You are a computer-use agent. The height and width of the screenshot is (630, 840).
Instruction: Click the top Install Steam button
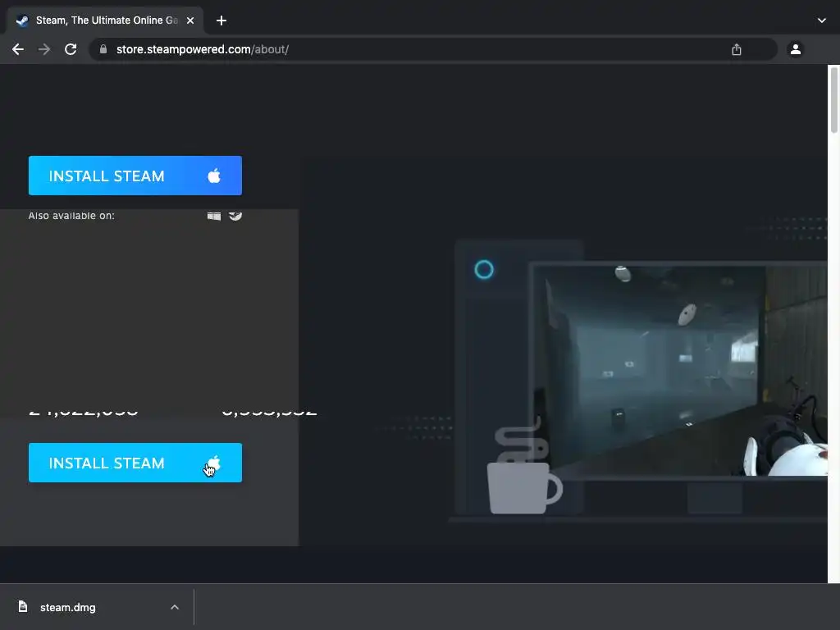pyautogui.click(x=135, y=176)
